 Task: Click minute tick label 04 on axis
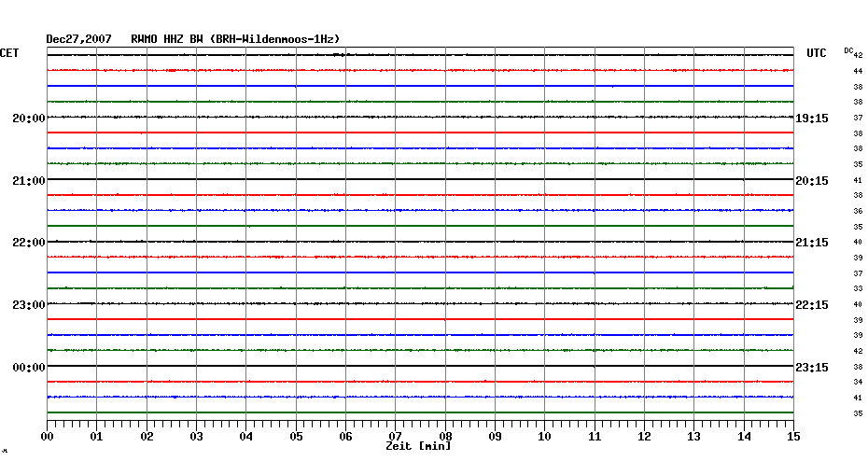coord(246,437)
